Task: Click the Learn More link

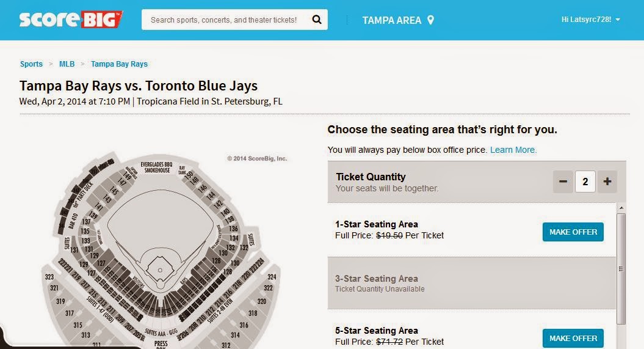Action: click(513, 150)
